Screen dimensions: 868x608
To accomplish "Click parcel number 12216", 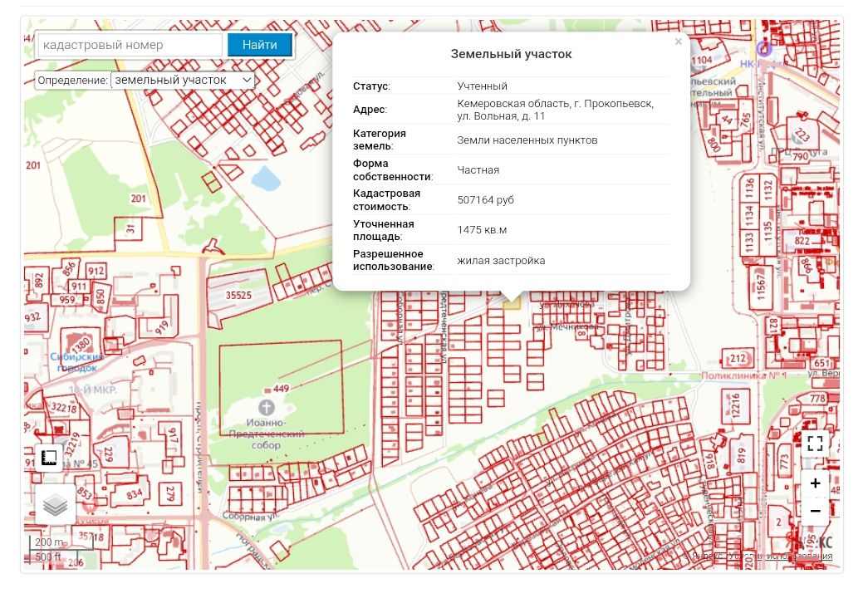I will 735,406.
